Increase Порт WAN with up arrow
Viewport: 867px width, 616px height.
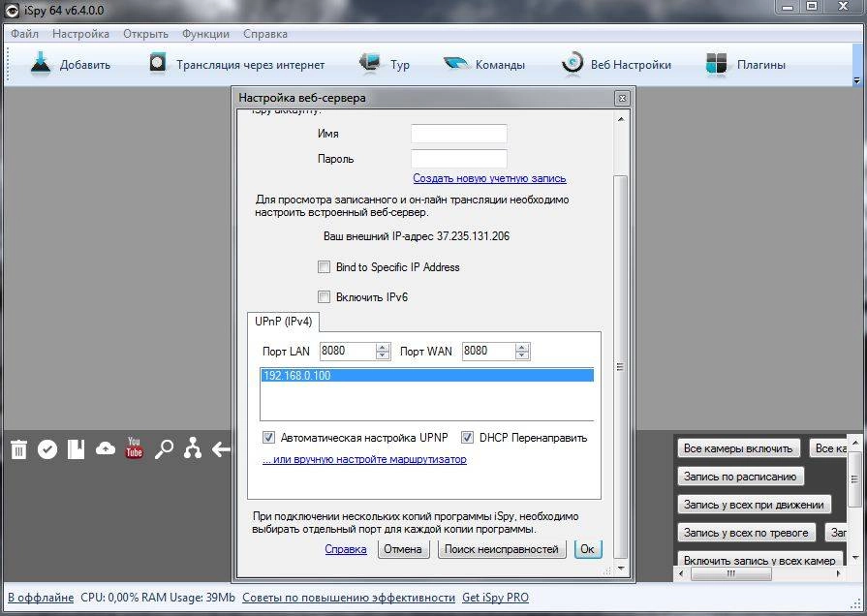click(x=522, y=347)
